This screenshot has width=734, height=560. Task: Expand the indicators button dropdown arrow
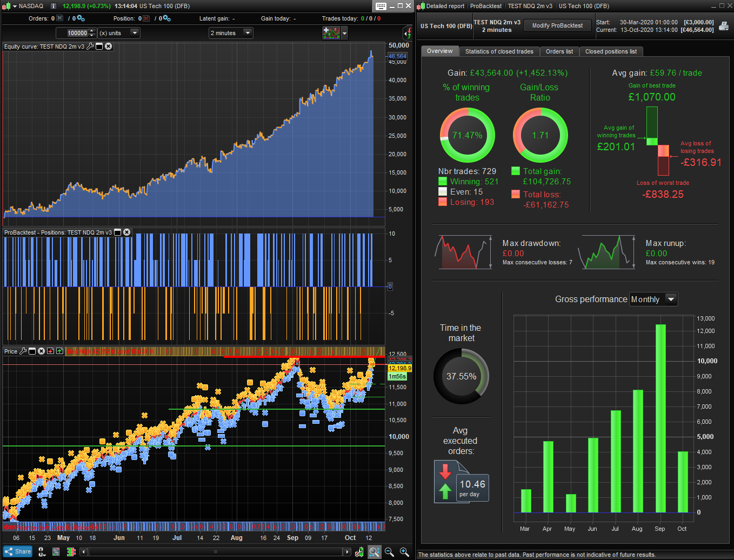tap(344, 33)
